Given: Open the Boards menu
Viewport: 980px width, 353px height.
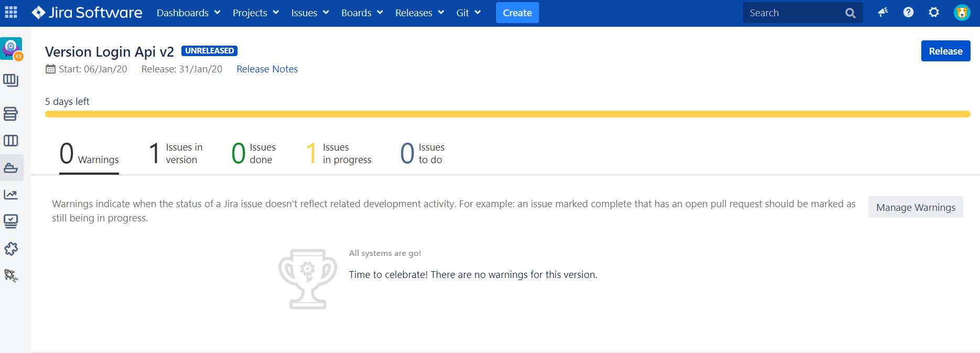Looking at the screenshot, I should [362, 13].
